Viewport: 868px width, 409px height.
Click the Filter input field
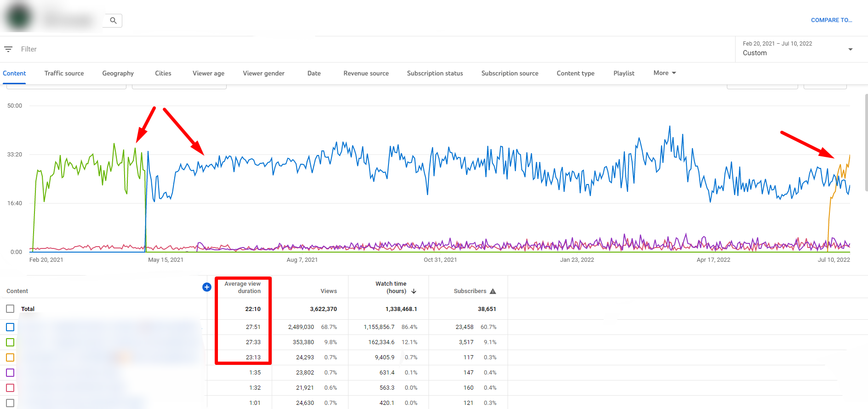tap(368, 49)
